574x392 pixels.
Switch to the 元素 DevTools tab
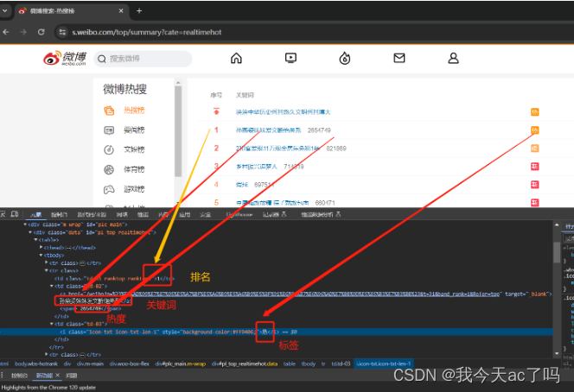point(36,215)
